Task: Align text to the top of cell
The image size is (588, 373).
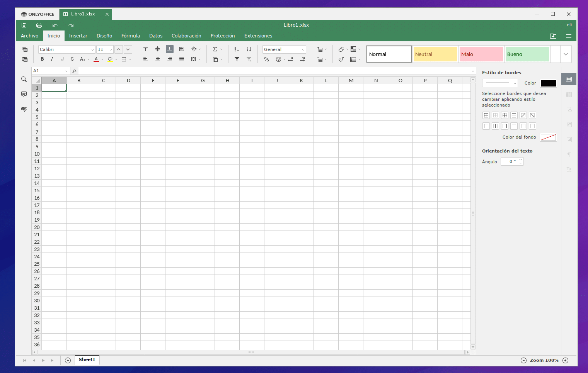Action: coord(145,49)
